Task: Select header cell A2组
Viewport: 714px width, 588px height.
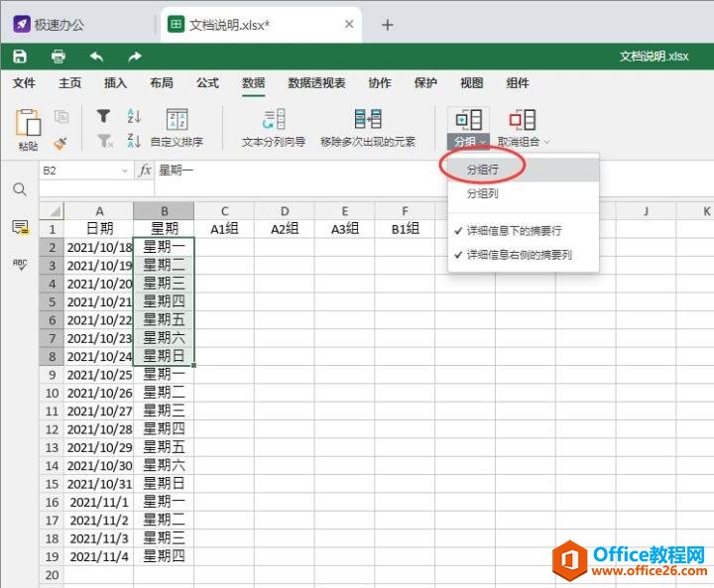Action: coord(285,229)
